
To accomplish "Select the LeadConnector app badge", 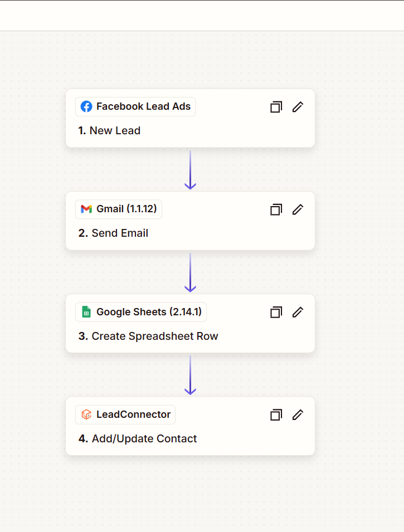I will click(x=125, y=414).
